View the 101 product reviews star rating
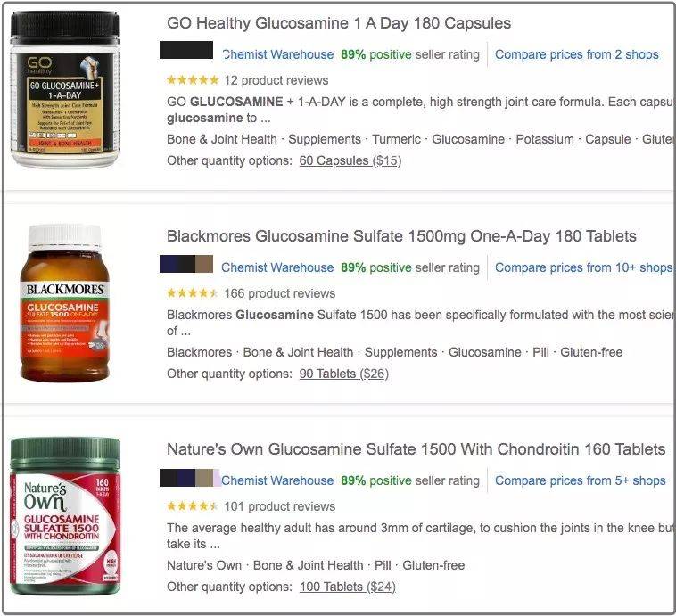The image size is (676, 616). coord(193,506)
